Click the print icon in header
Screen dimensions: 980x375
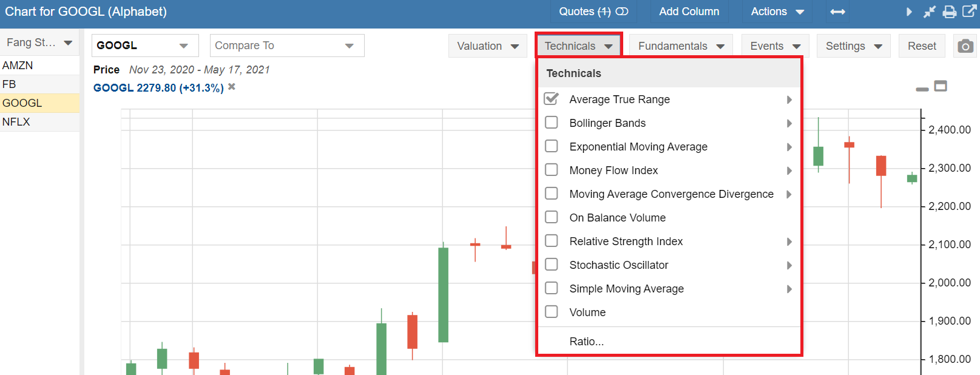pos(950,12)
